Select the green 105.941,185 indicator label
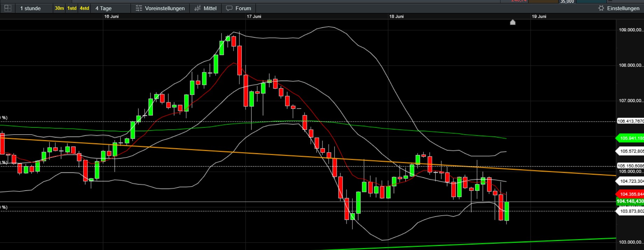644x250 pixels. 630,138
